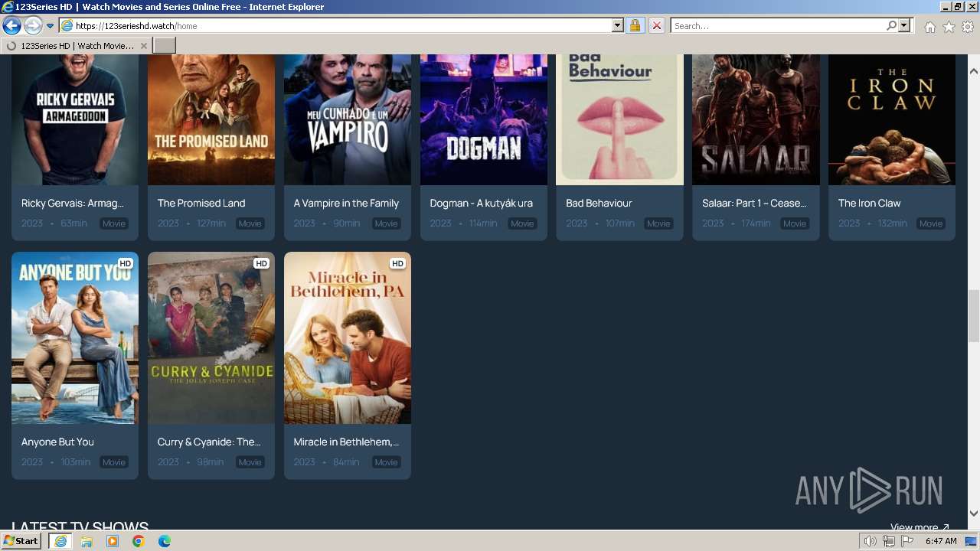Open the Dogman poster
This screenshot has width=980, height=551.
coord(484,119)
